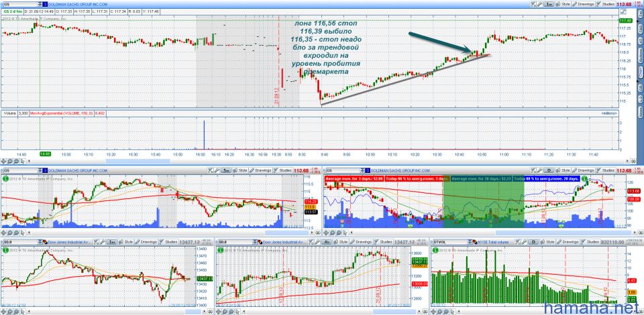Open the 1m timeframe selector of top GS chart
Image resolution: width=644 pixels, height=315 pixels.
[549, 4]
